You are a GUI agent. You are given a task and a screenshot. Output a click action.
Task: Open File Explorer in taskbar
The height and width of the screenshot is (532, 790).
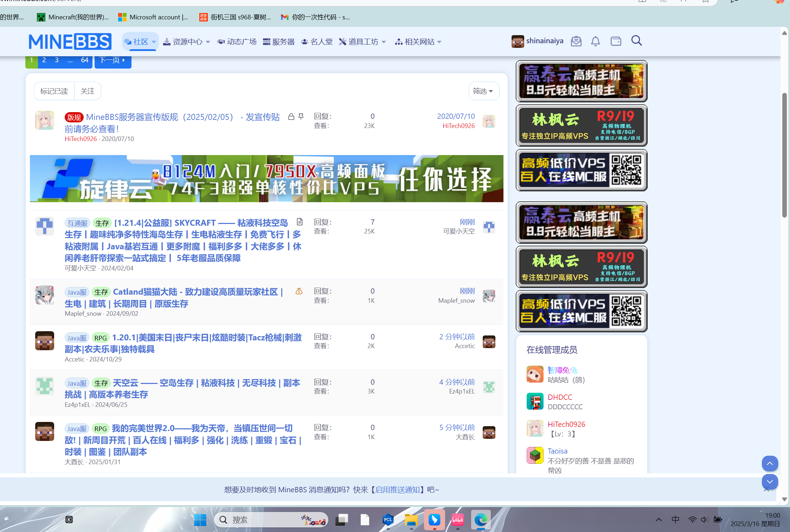coord(411,520)
